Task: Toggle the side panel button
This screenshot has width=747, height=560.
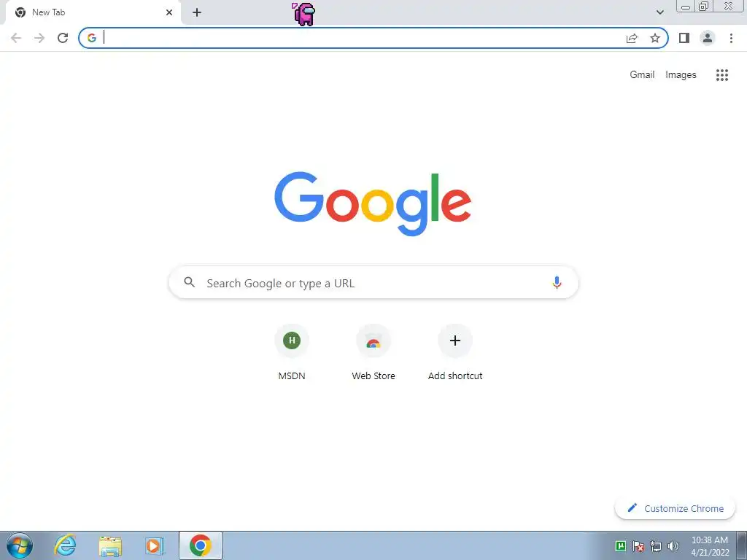Action: pyautogui.click(x=684, y=38)
